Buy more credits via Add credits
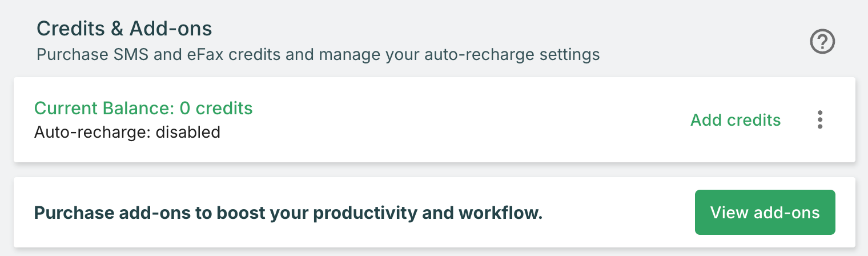Viewport: 868px width, 256px height. [x=736, y=119]
